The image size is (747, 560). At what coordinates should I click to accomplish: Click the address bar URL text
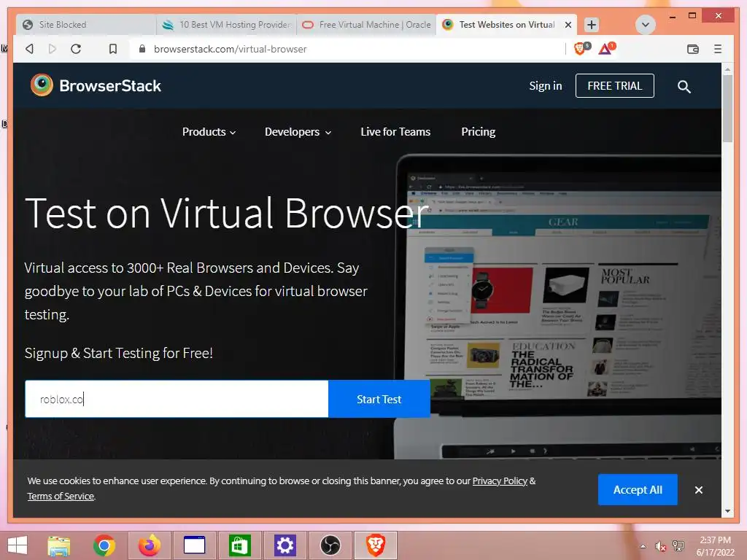coord(230,49)
